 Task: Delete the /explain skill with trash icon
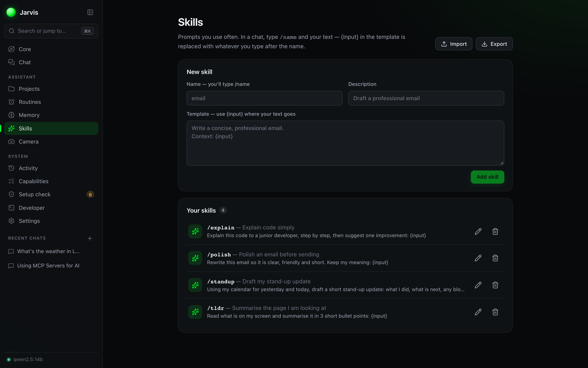pos(495,231)
